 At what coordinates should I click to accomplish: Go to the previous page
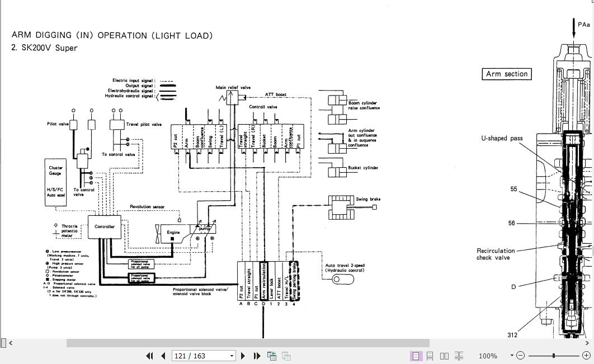(x=163, y=356)
